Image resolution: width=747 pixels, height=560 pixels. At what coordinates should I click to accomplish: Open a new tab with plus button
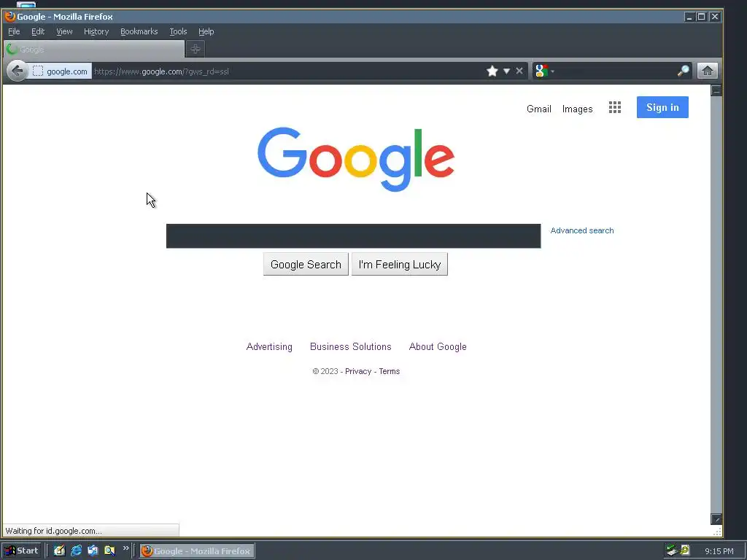pos(196,49)
